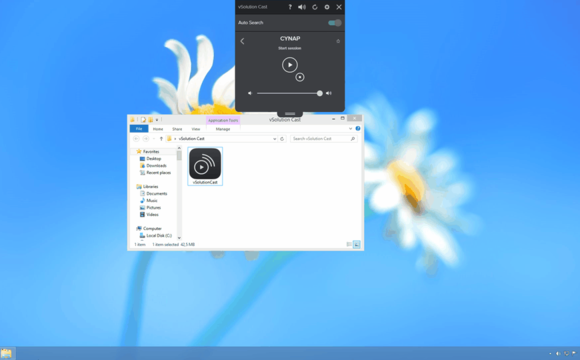Open Downloads in navigation pane

[x=156, y=165]
